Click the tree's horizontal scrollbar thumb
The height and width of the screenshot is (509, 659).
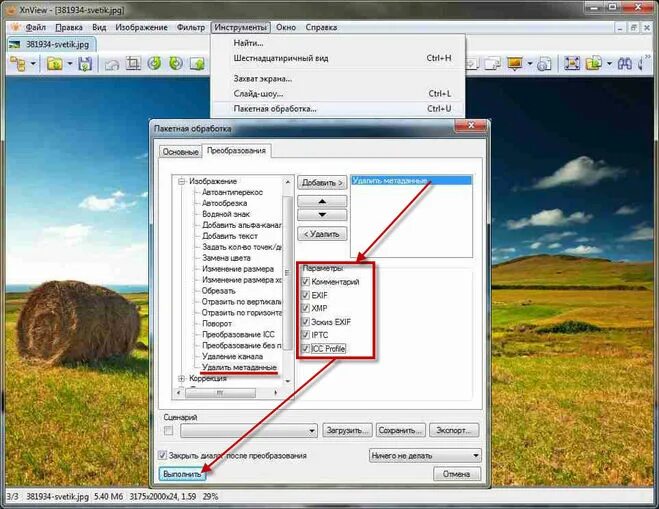point(220,393)
